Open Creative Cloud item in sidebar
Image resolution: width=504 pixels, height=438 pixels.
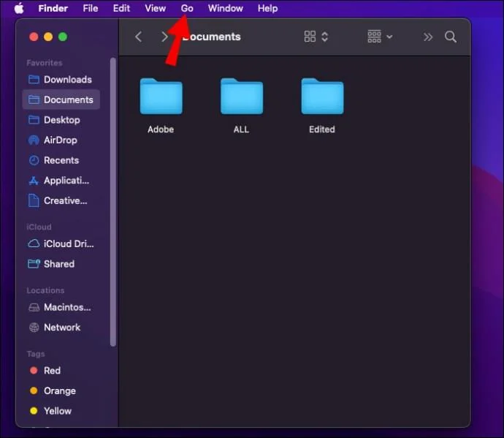point(61,201)
